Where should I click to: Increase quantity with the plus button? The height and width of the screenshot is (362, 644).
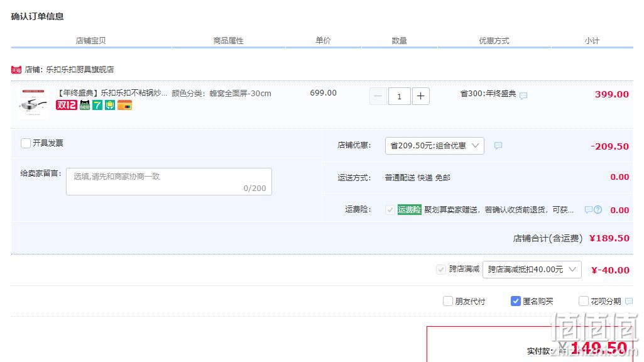click(420, 97)
